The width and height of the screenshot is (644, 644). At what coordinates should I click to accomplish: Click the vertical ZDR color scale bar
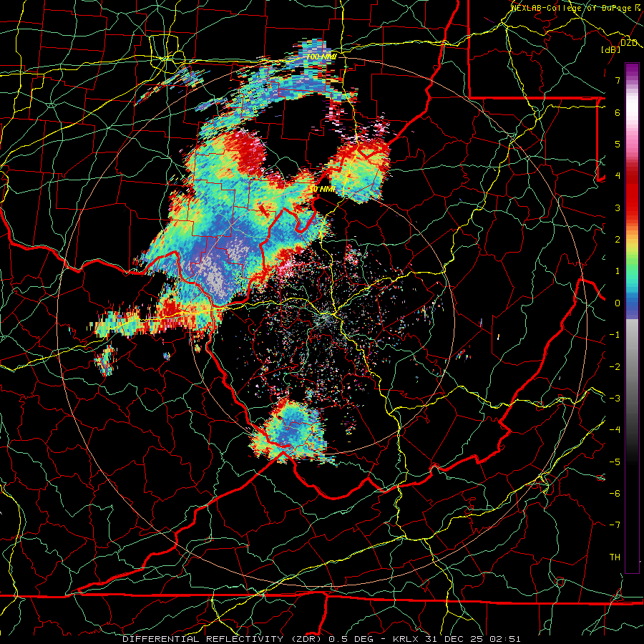pos(632,318)
